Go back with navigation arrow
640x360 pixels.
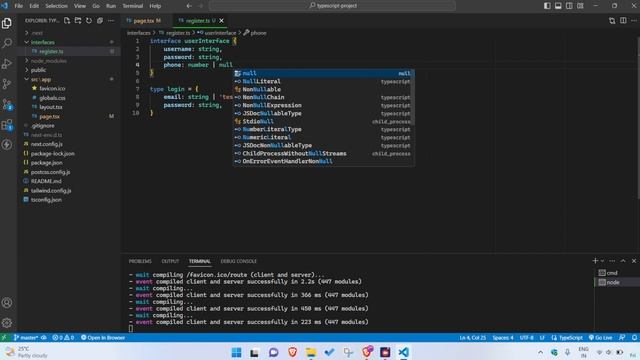click(189, 6)
